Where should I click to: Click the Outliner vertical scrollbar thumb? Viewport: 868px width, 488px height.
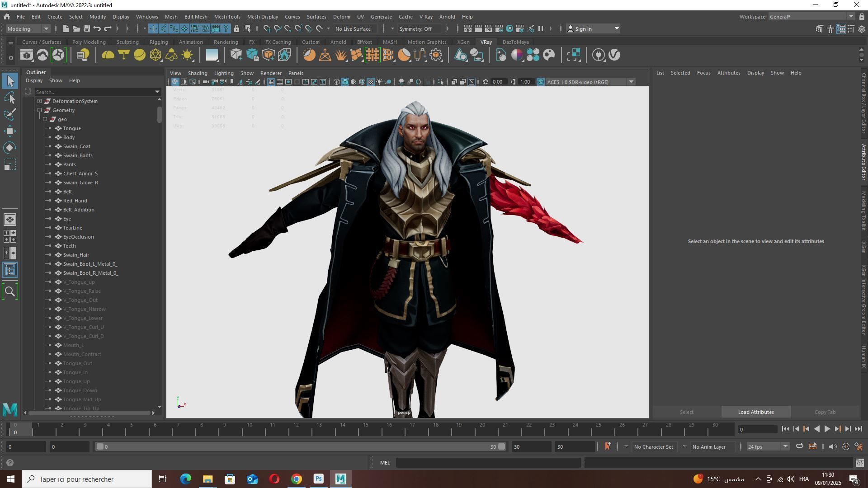click(159, 114)
